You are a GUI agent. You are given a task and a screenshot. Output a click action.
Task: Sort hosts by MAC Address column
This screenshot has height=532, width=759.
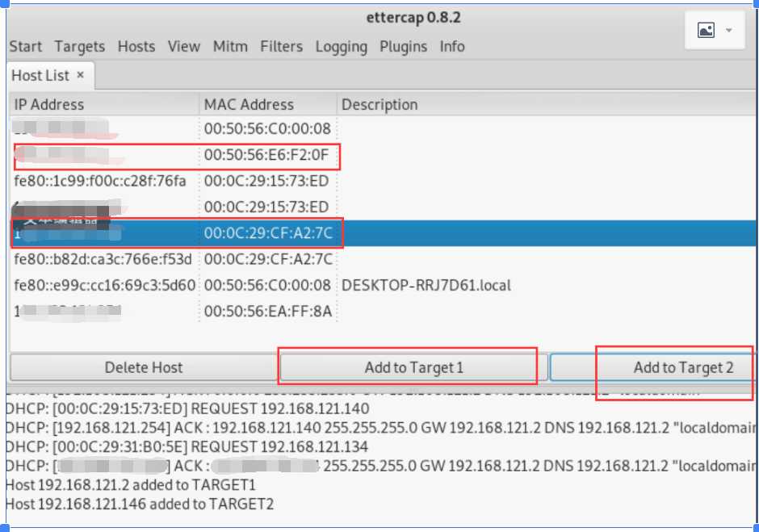tap(268, 104)
